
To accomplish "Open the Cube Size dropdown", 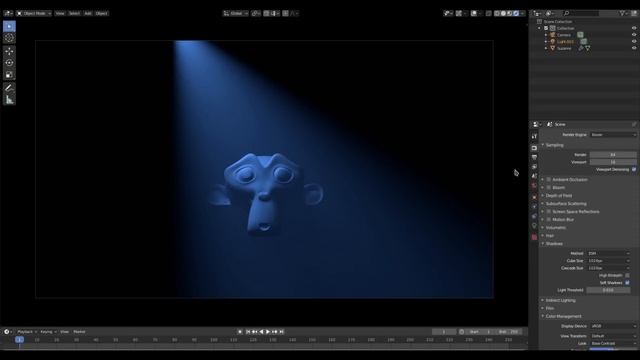I will [x=608, y=261].
